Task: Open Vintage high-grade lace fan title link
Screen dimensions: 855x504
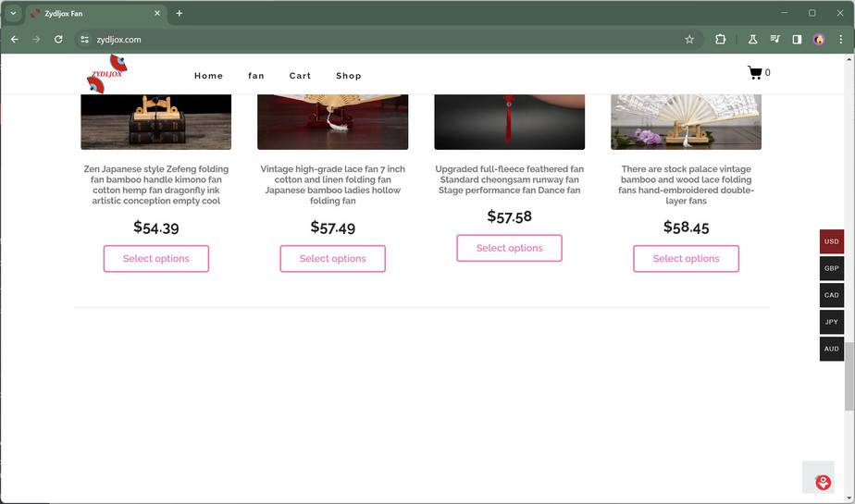Action: click(332, 185)
